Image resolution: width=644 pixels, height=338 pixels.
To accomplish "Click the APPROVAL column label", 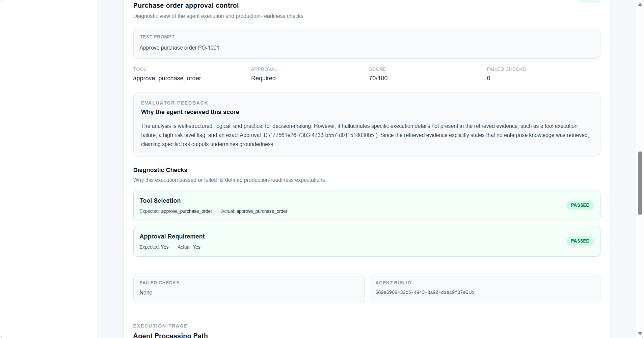I will [264, 69].
